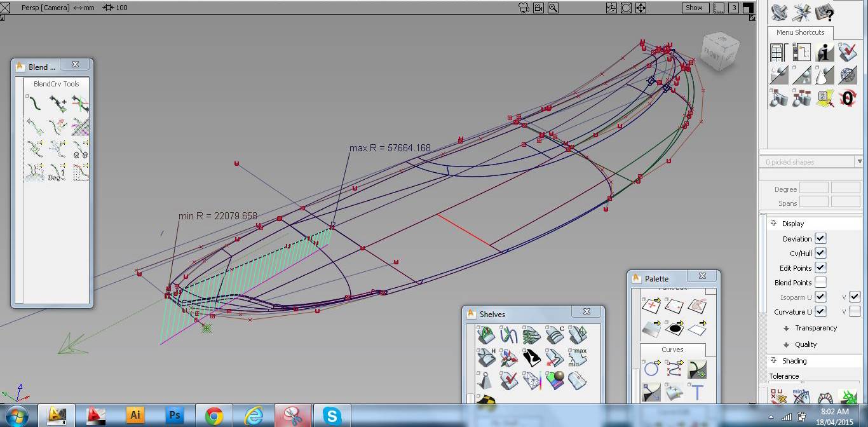
Task: Click the Show button in viewport bar
Action: coord(694,8)
